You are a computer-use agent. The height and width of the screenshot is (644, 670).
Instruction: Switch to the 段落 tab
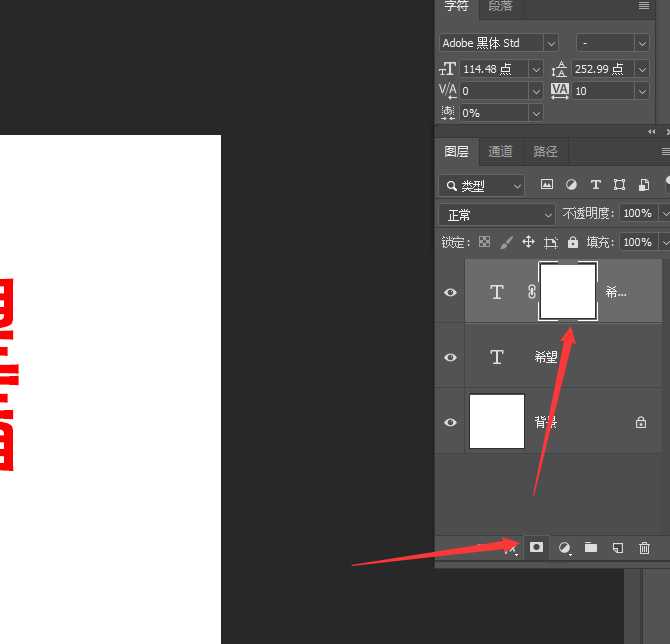coord(500,6)
